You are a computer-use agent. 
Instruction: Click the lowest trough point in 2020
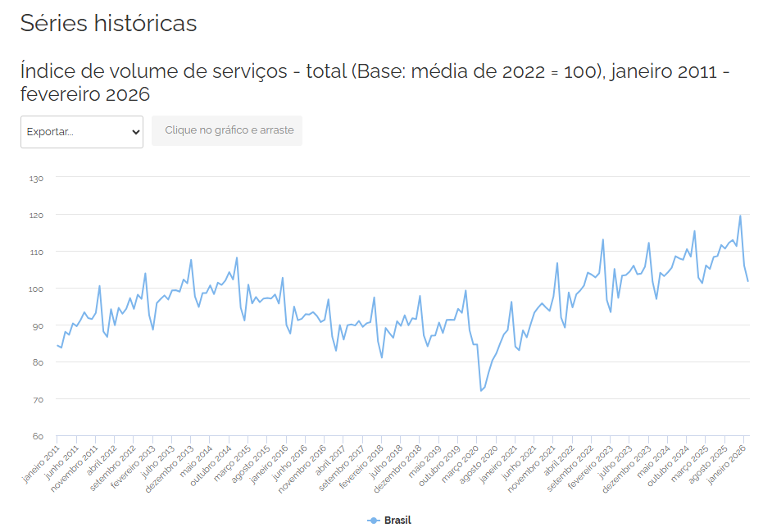[x=481, y=390]
